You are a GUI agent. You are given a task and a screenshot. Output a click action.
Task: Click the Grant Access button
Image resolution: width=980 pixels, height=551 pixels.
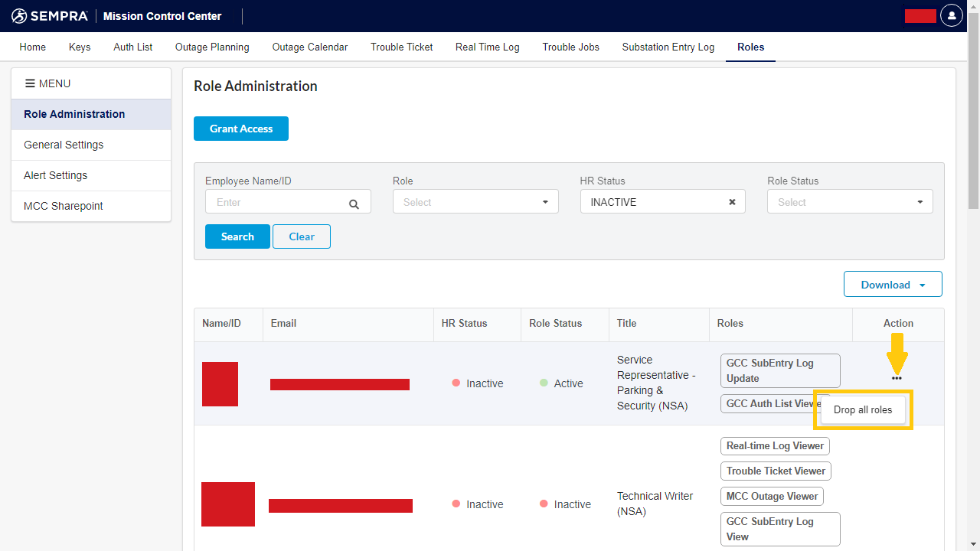pos(241,129)
